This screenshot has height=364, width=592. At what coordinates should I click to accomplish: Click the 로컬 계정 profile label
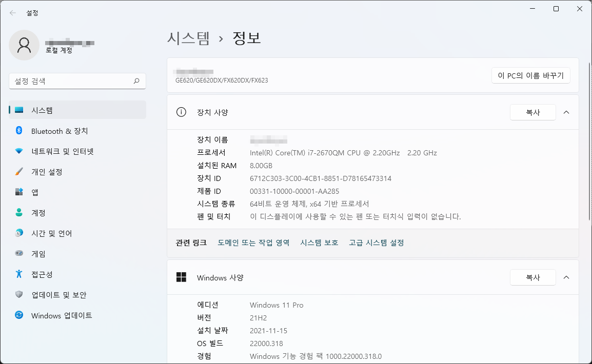(59, 50)
